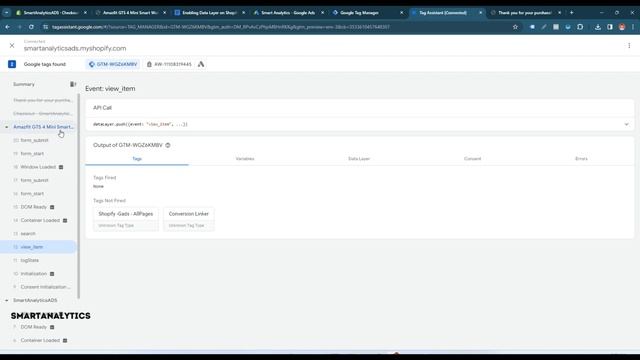Select event 10 Initialization
The width and height of the screenshot is (640, 360).
pos(33,273)
